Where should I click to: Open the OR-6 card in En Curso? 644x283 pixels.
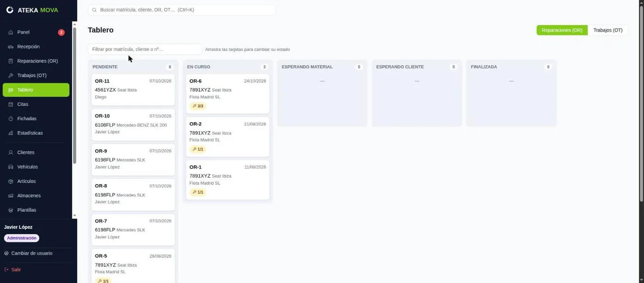pos(228,94)
